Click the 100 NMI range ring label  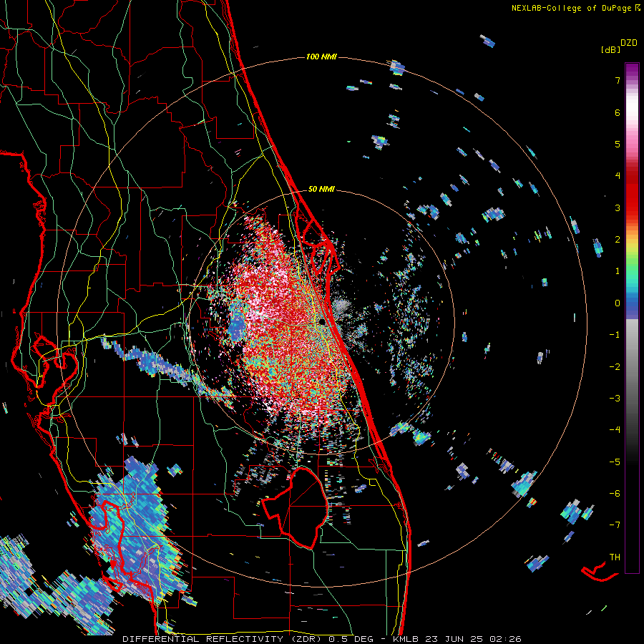321,57
